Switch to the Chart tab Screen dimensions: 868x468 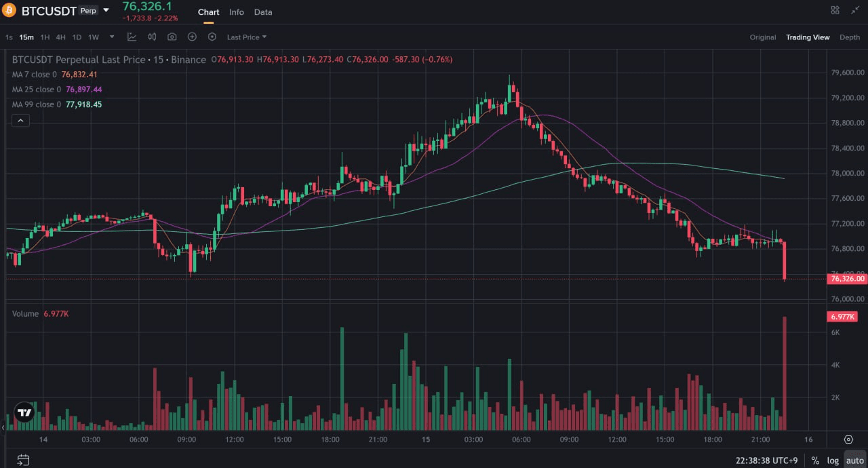point(208,12)
